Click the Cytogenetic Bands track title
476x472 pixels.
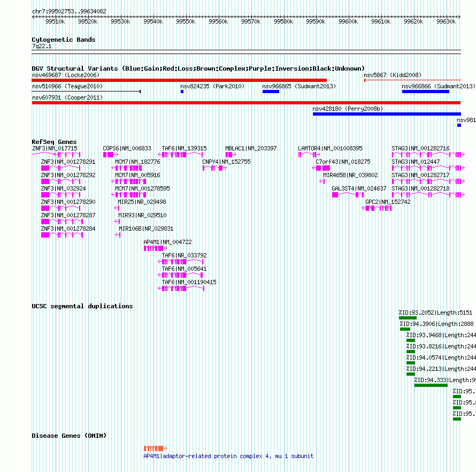click(64, 40)
